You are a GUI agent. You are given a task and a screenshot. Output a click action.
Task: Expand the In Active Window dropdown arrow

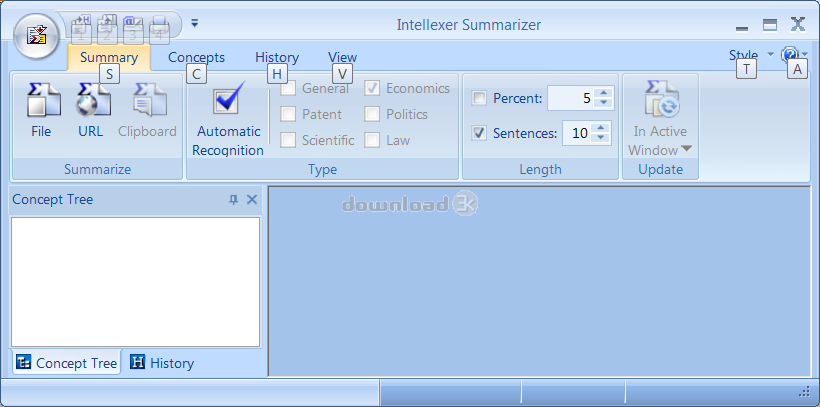(687, 150)
